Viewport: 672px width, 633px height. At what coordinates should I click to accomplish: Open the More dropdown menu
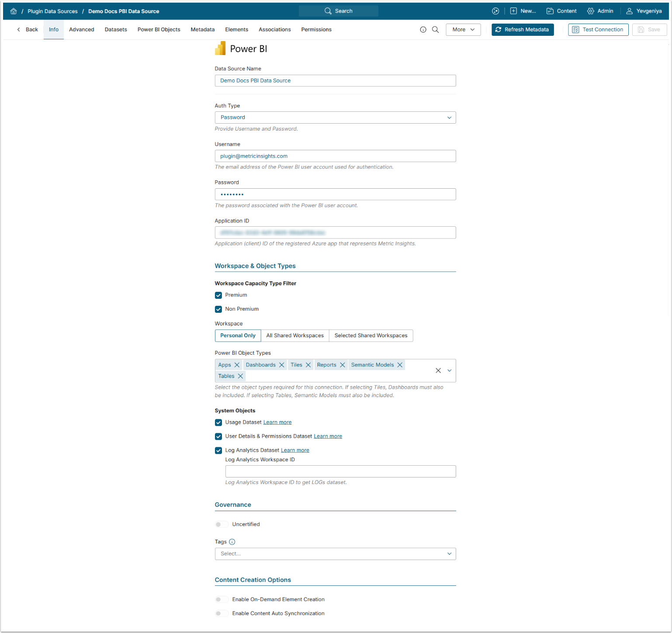463,30
